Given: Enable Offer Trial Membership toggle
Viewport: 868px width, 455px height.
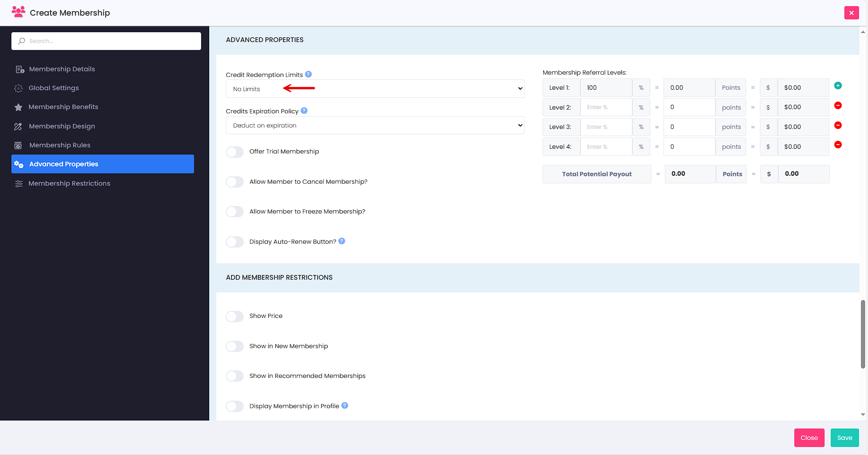Looking at the screenshot, I should coord(235,152).
